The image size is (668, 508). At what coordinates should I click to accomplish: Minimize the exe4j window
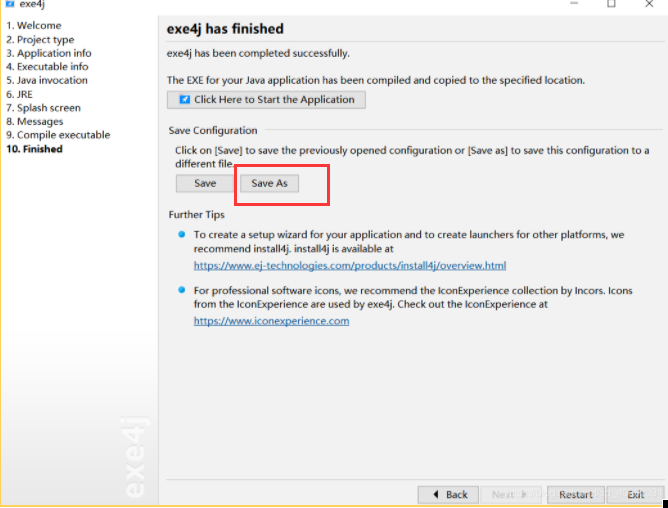574,3
